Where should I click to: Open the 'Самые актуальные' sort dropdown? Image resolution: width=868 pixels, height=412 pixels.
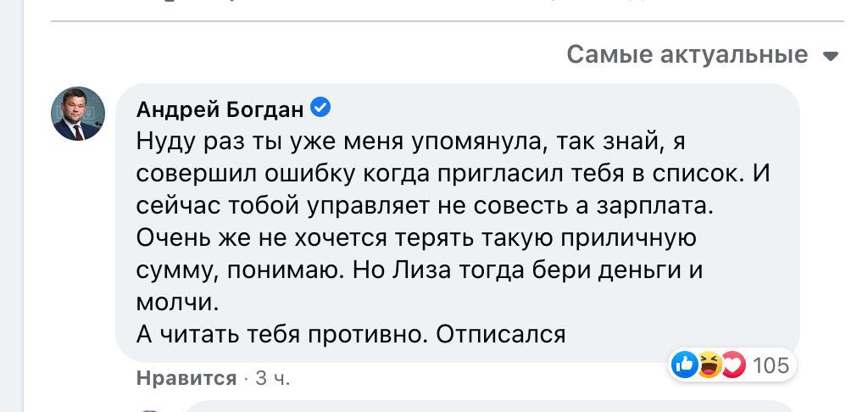[687, 55]
